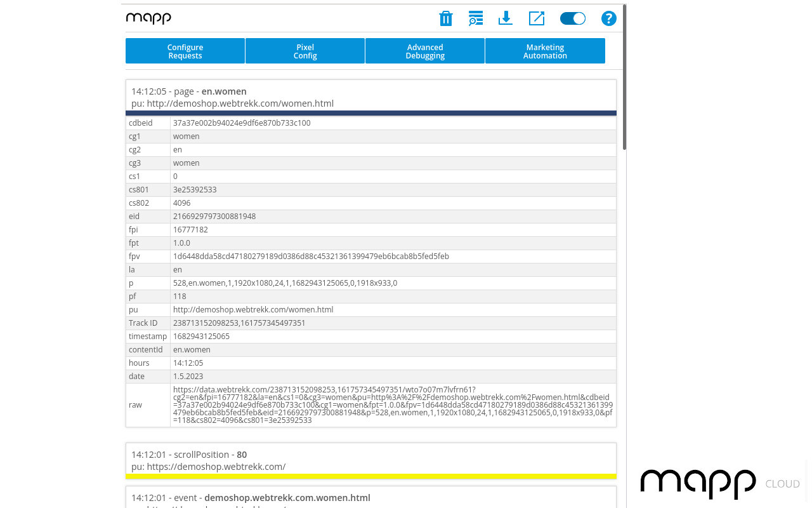The width and height of the screenshot is (812, 508).
Task: Click the mapp logo in the header
Action: point(148,18)
